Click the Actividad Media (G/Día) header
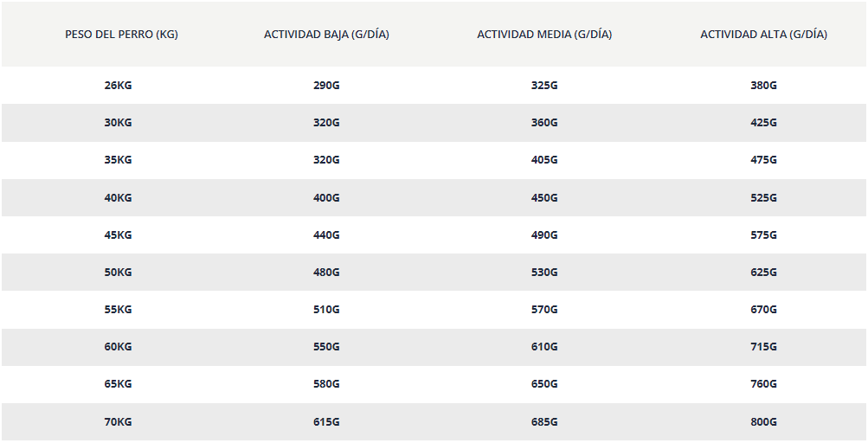Image resolution: width=868 pixels, height=443 pixels. (544, 35)
